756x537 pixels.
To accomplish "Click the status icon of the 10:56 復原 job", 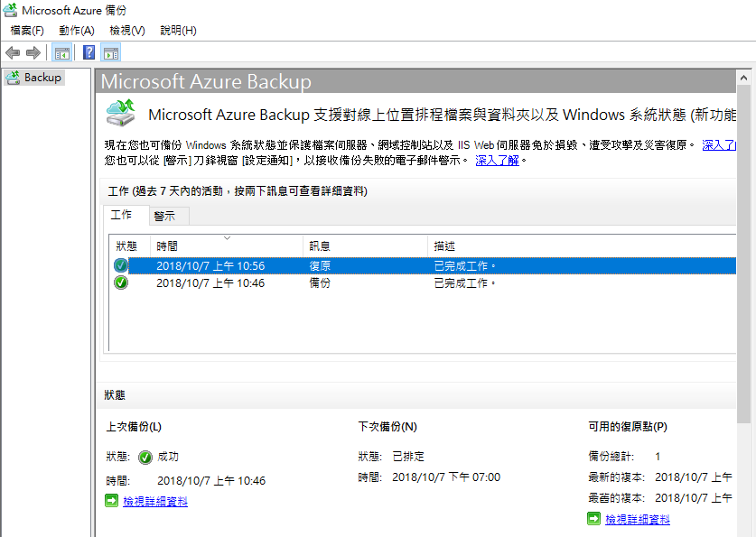I will [121, 265].
